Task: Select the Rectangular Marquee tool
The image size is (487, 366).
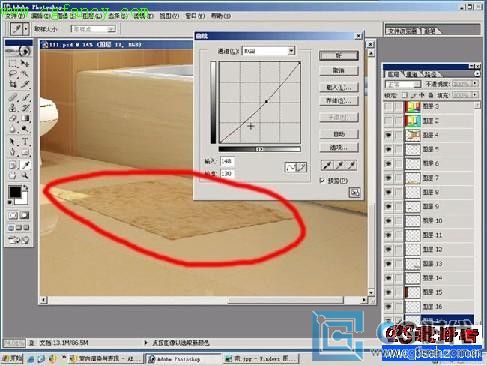Action: click(13, 63)
